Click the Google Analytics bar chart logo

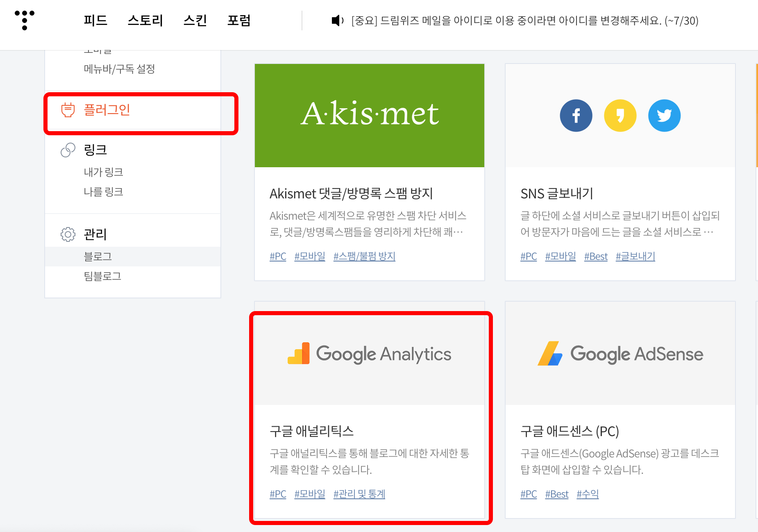tap(299, 353)
